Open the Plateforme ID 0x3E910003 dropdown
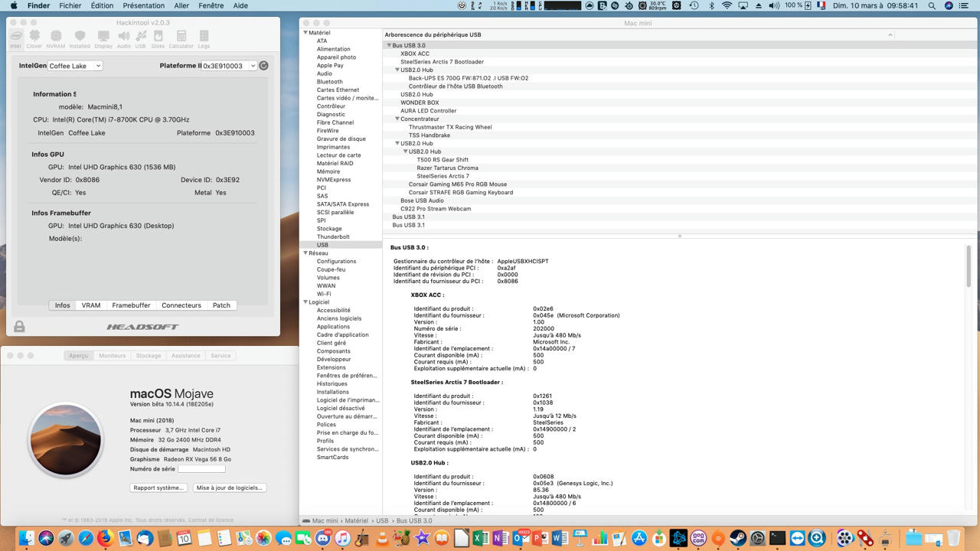Image resolution: width=980 pixels, height=551 pixels. click(230, 66)
